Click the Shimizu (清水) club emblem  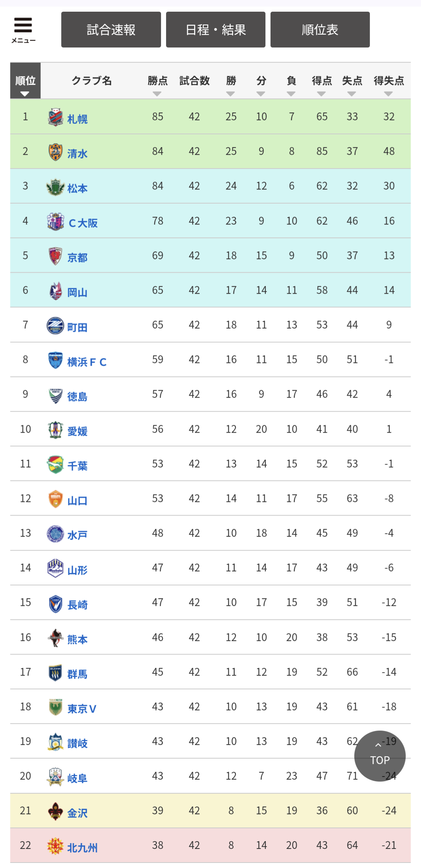[55, 152]
